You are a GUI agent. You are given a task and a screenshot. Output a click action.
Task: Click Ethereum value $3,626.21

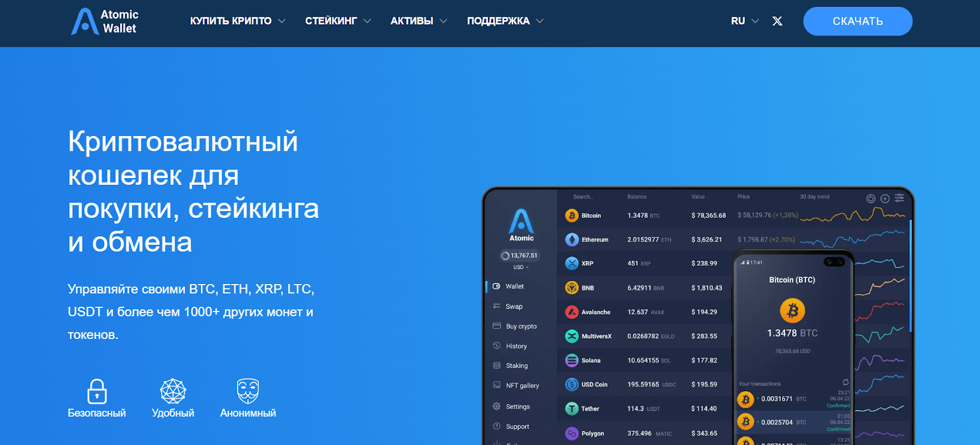tap(707, 240)
